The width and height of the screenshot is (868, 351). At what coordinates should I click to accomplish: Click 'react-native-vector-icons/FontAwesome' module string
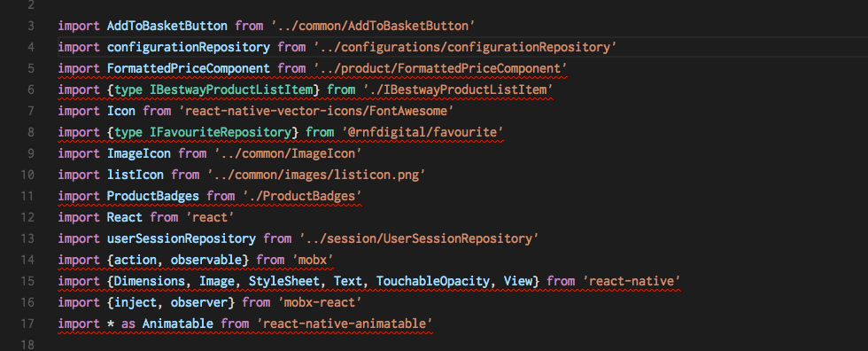(x=317, y=111)
